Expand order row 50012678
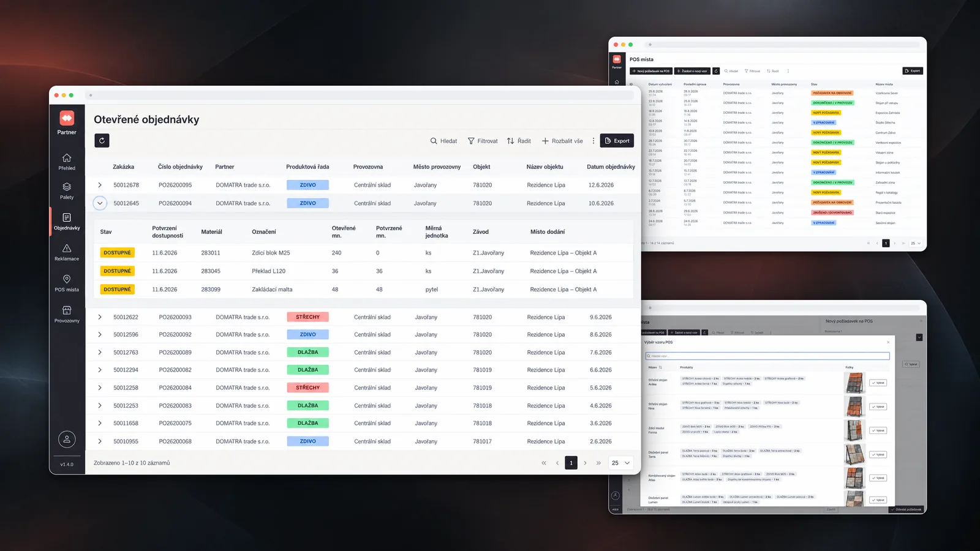The width and height of the screenshot is (980, 551). point(100,185)
